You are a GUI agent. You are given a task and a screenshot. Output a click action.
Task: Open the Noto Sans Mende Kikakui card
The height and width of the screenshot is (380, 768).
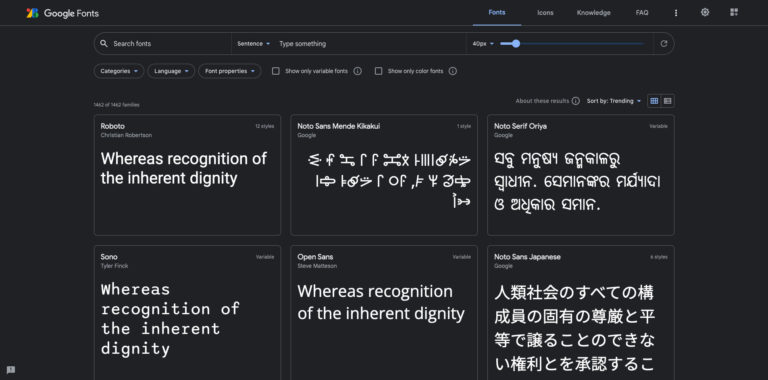[384, 175]
